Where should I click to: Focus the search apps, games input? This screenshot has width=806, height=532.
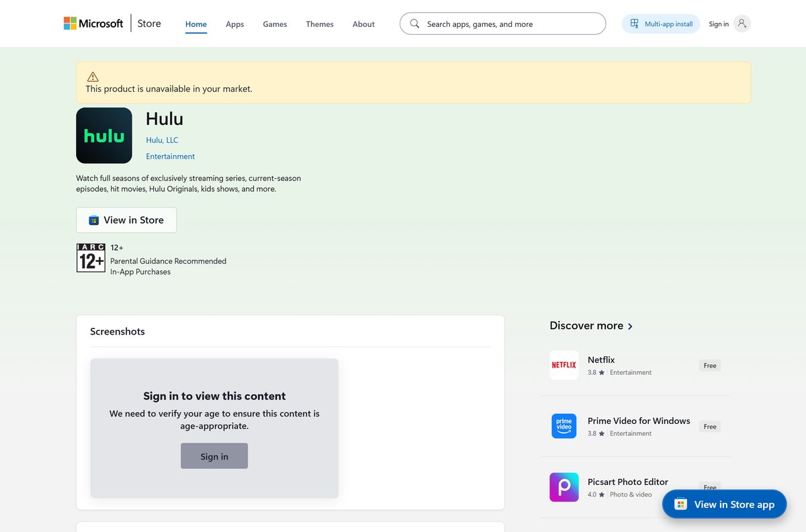click(x=502, y=24)
